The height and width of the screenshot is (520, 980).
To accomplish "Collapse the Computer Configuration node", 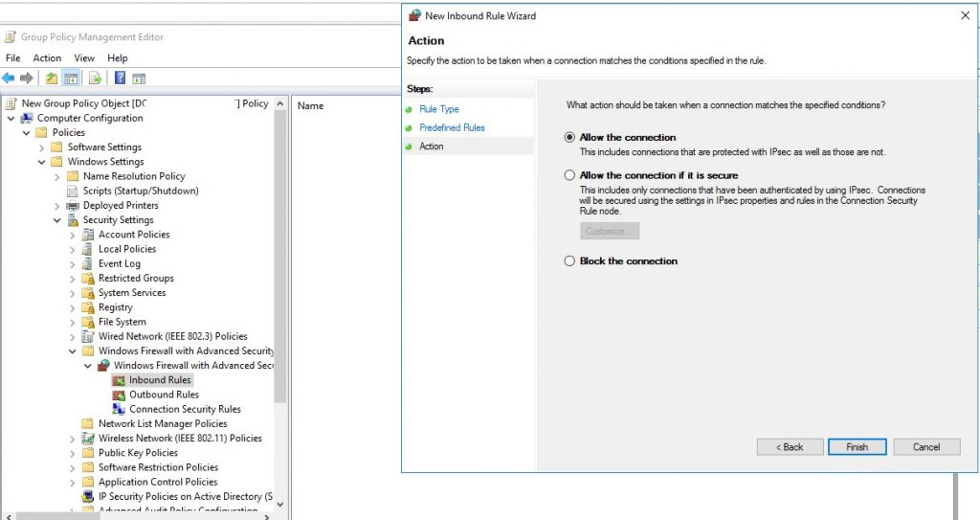I will 11,119.
